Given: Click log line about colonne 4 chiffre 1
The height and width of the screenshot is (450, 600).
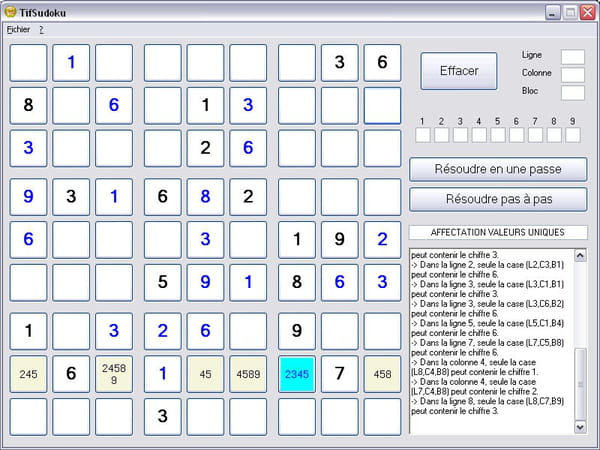Looking at the screenshot, I should pos(474,367).
